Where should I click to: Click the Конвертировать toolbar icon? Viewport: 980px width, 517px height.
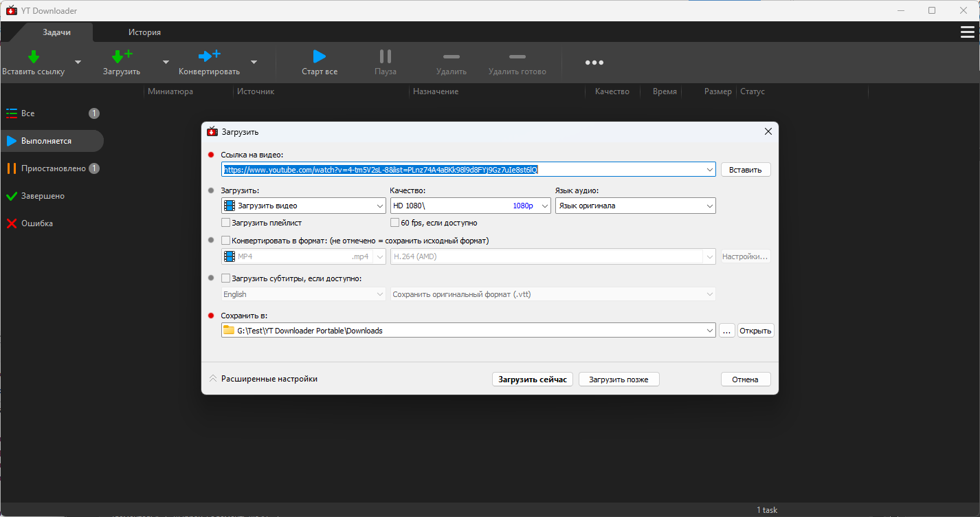[x=209, y=57]
